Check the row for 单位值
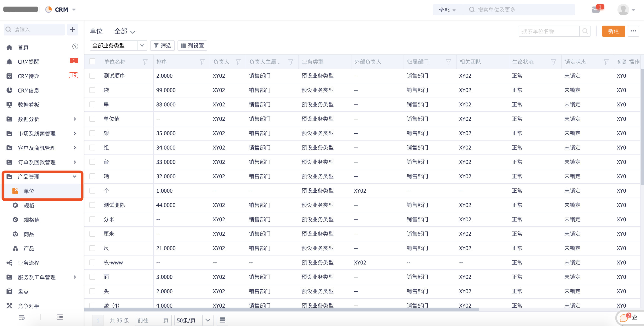The height and width of the screenshot is (326, 644). (x=92, y=119)
